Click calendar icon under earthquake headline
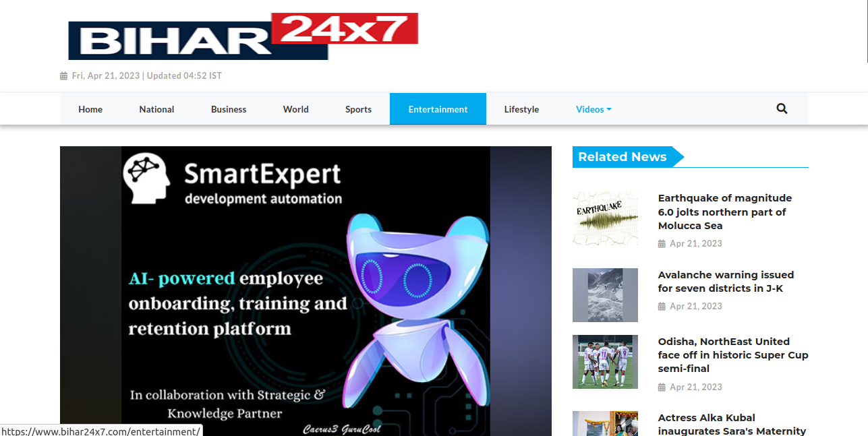Viewport: 868px width, 436px height. [x=662, y=244]
